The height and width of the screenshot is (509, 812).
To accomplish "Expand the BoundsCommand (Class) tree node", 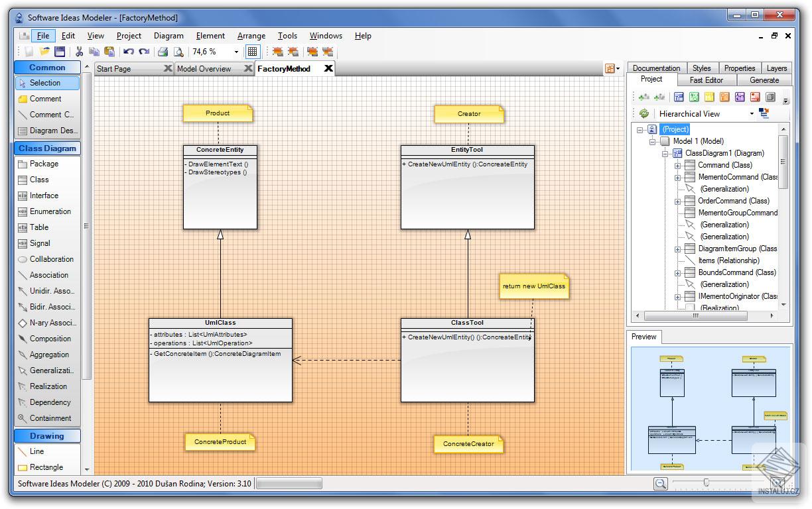I will click(678, 272).
